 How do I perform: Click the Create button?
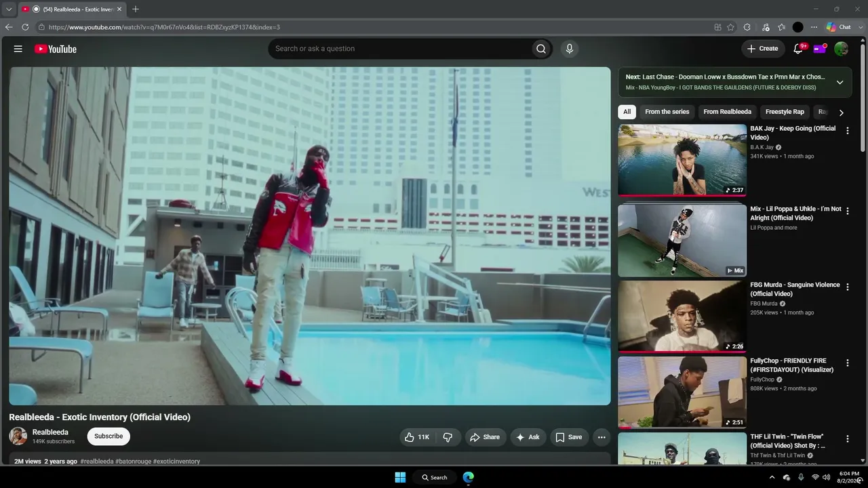[762, 49]
